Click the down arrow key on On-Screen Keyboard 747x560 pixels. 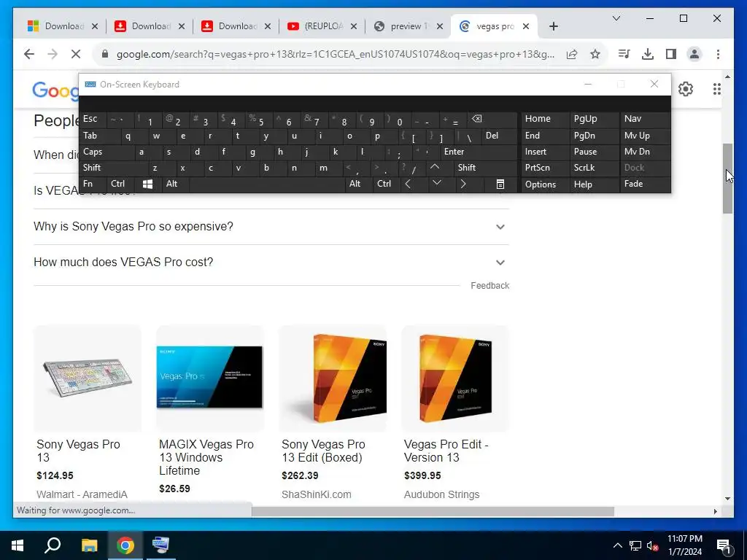[436, 184]
